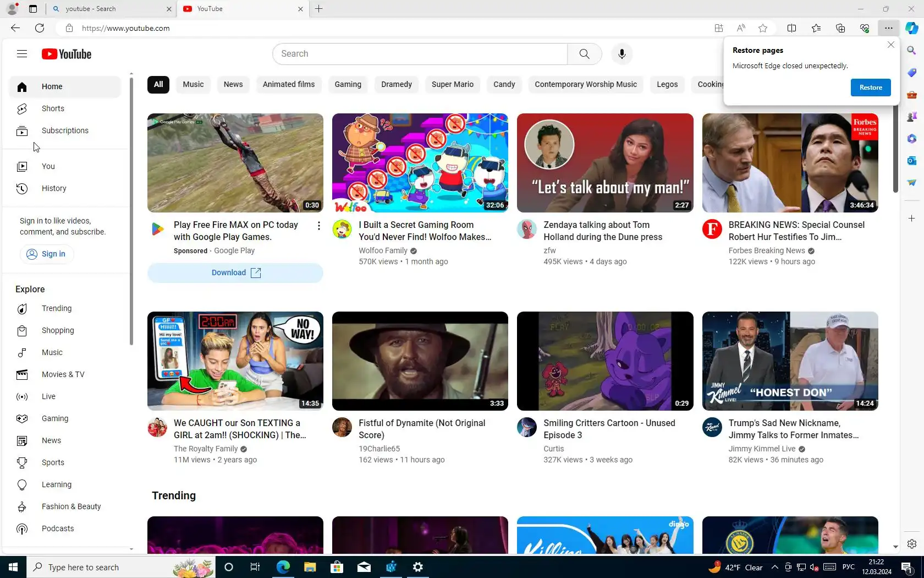
Task: Open Home in the sidebar
Action: 65,86
